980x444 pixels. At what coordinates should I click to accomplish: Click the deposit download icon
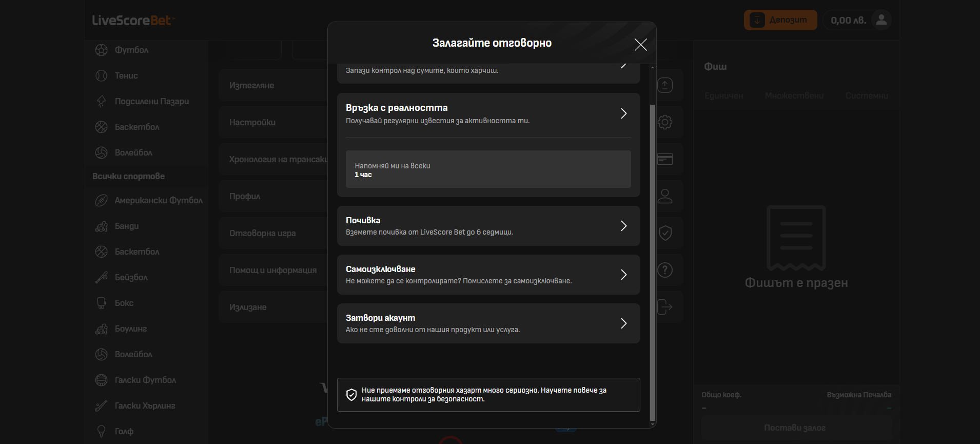757,20
